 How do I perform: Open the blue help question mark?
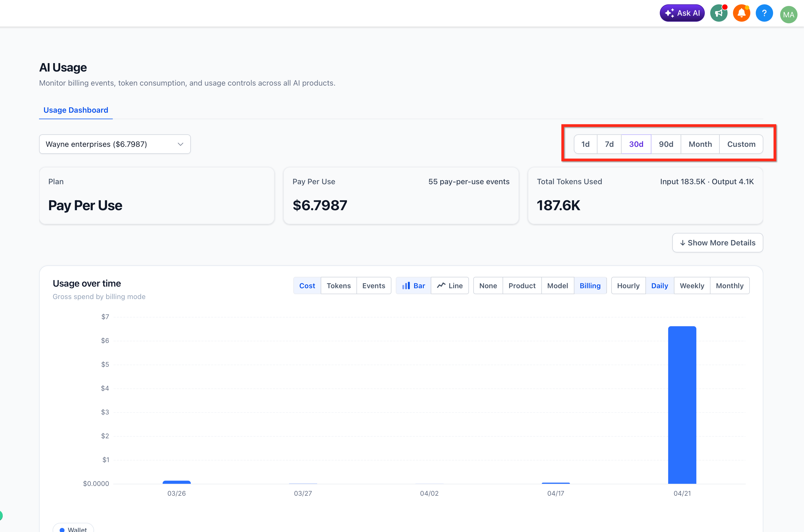coord(764,14)
